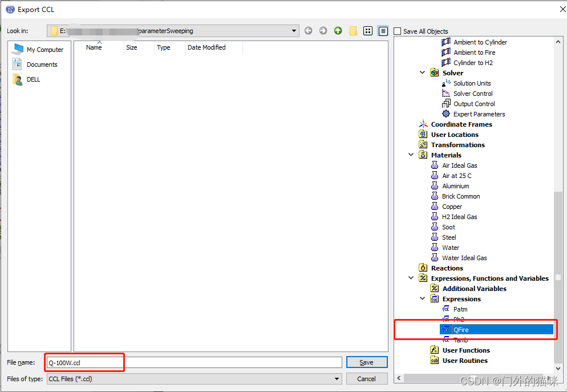Open the Look in path dropdown
This screenshot has width=567, height=392.
click(x=294, y=31)
